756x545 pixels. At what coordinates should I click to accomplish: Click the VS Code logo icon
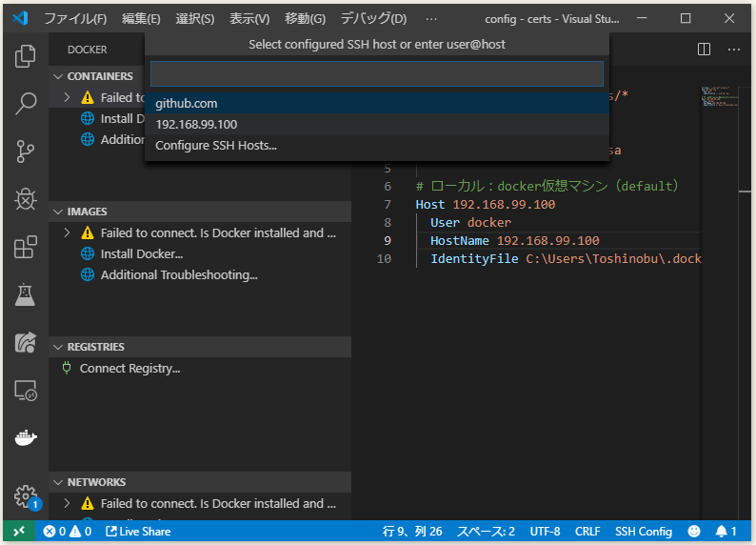pyautogui.click(x=20, y=18)
